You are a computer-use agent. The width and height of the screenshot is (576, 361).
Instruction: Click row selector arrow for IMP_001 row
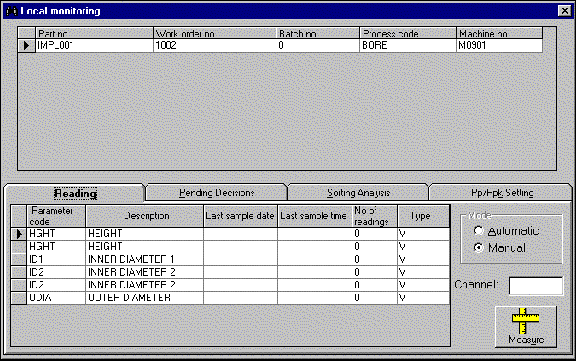pos(26,46)
